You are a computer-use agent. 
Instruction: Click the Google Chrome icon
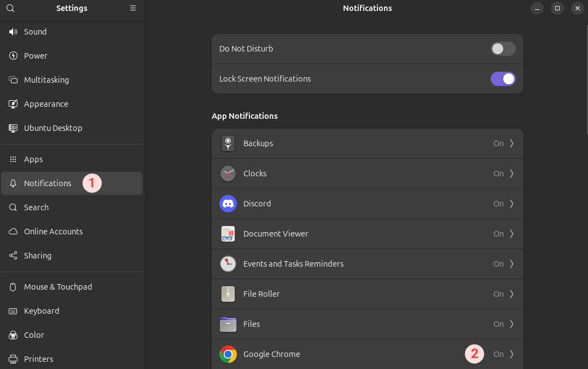coord(228,354)
